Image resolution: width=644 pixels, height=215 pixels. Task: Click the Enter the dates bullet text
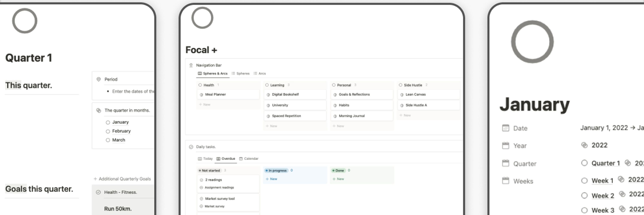coord(133,92)
